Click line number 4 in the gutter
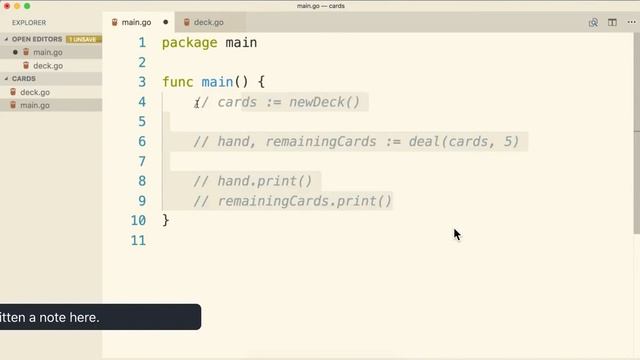 [x=142, y=102]
